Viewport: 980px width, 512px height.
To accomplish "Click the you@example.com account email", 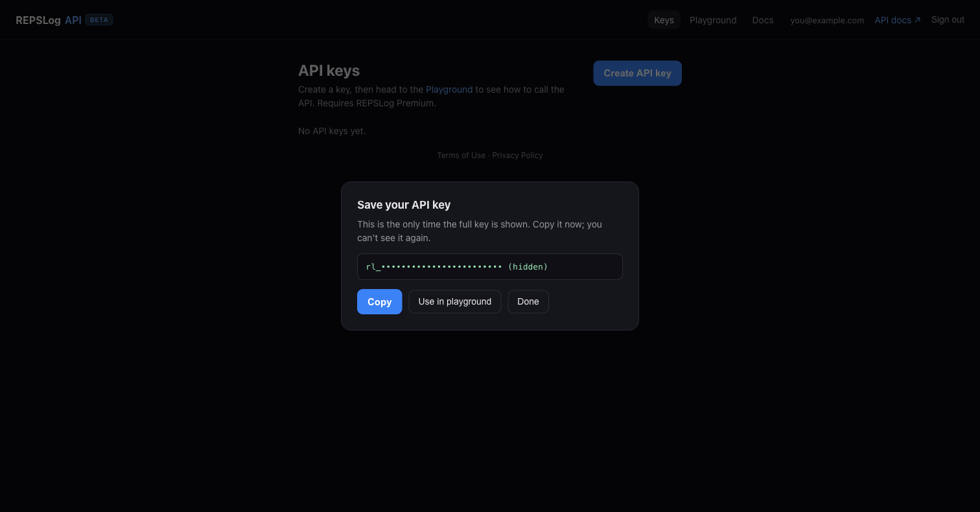I will (x=827, y=20).
